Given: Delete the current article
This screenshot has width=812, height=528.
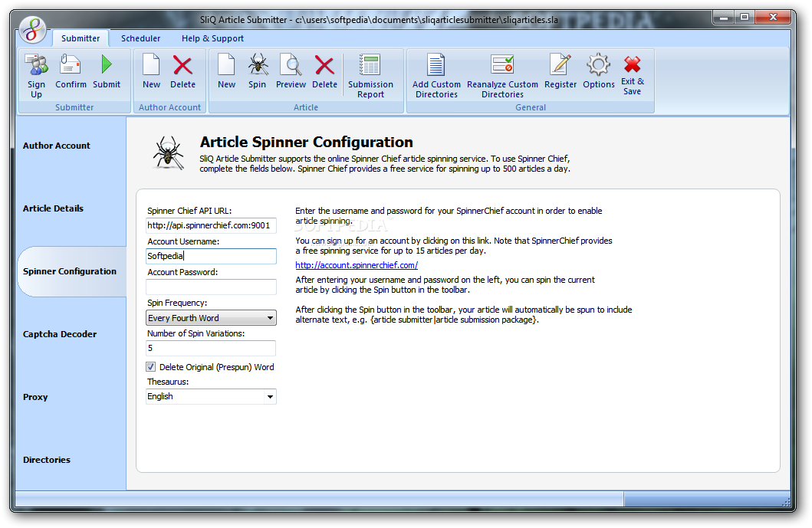Looking at the screenshot, I should pyautogui.click(x=324, y=71).
